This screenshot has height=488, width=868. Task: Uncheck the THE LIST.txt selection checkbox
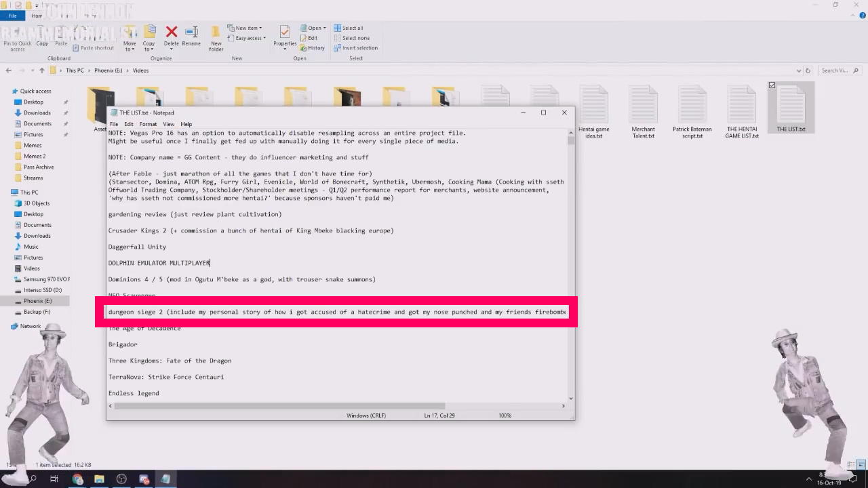(x=772, y=85)
